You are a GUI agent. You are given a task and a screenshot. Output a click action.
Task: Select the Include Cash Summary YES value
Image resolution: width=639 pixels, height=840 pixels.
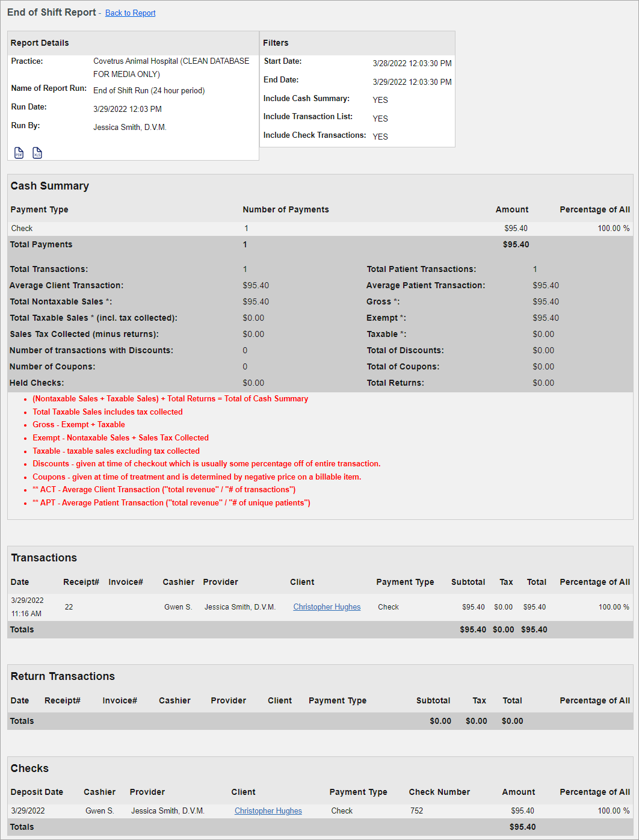(x=380, y=100)
